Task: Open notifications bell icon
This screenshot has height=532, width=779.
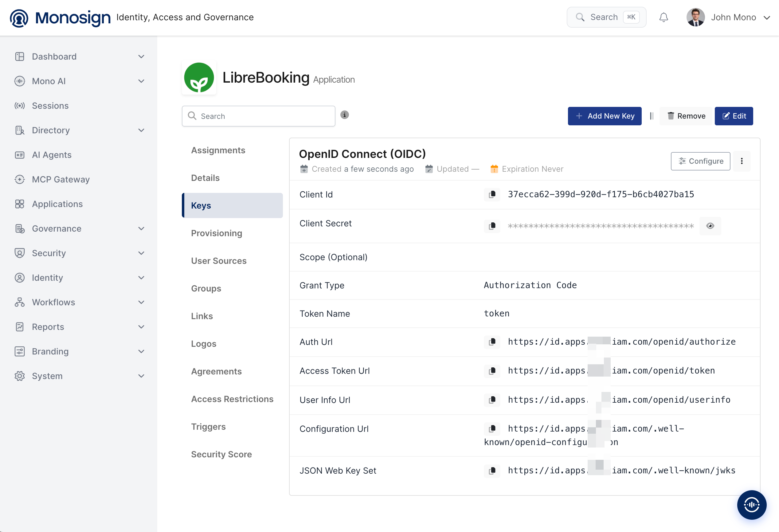Action: pos(664,17)
